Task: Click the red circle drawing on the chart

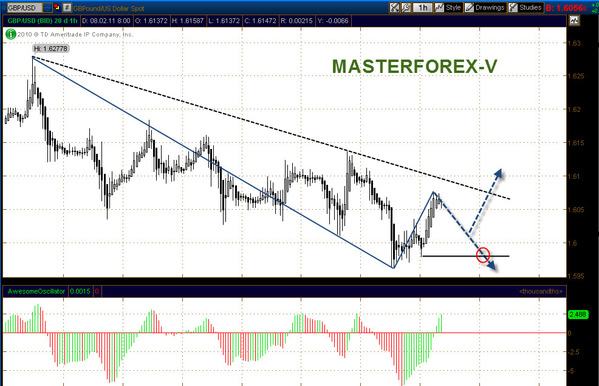Action: coord(483,255)
